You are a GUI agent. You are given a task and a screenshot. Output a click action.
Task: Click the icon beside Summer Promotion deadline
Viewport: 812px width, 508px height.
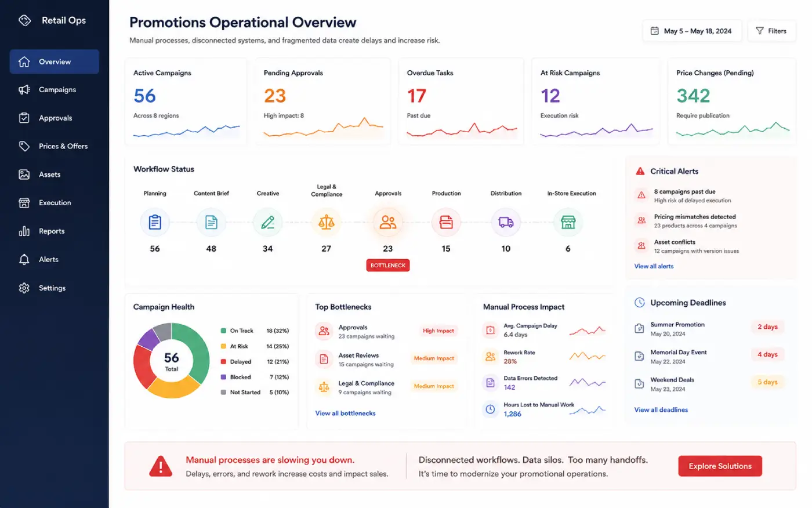point(639,329)
